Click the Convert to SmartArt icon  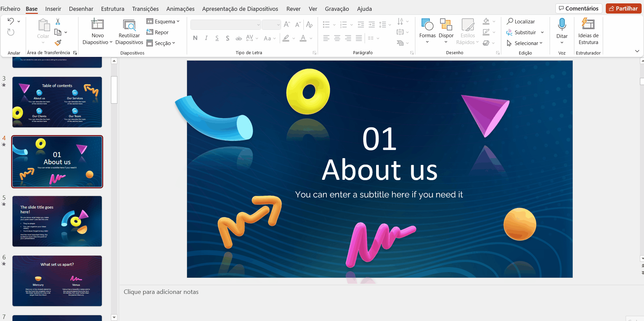coord(400,43)
